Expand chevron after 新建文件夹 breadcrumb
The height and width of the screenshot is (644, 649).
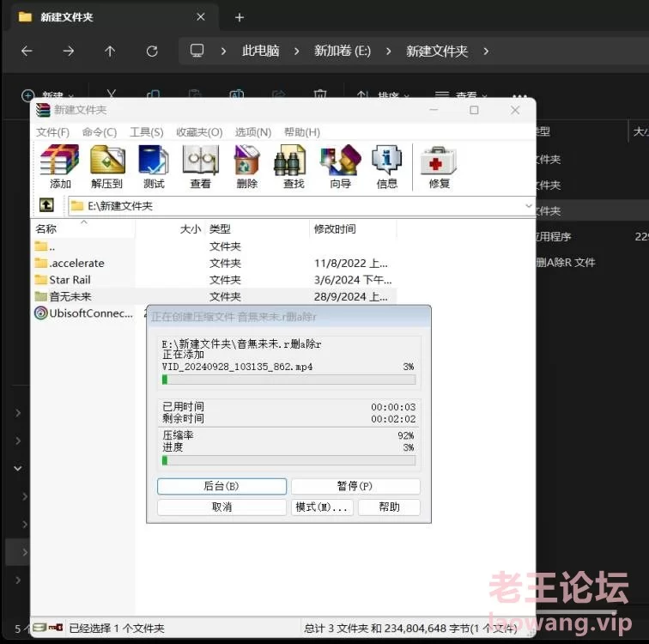486,52
